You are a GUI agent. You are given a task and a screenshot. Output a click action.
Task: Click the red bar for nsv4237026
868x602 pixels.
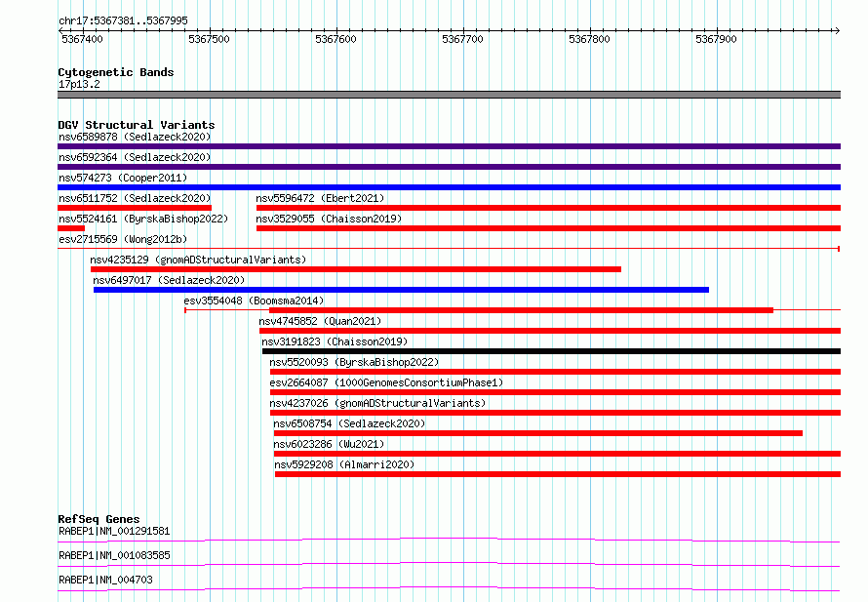click(555, 413)
